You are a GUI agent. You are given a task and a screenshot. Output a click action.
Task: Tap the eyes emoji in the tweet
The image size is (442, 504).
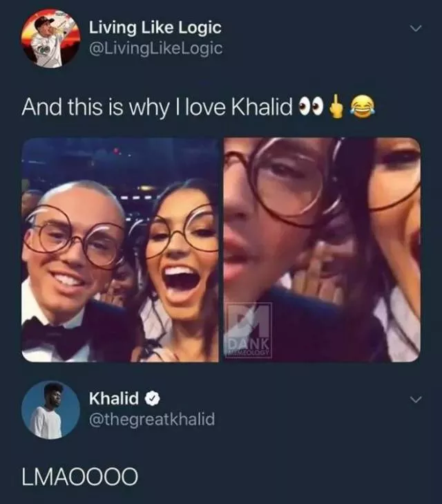click(310, 107)
